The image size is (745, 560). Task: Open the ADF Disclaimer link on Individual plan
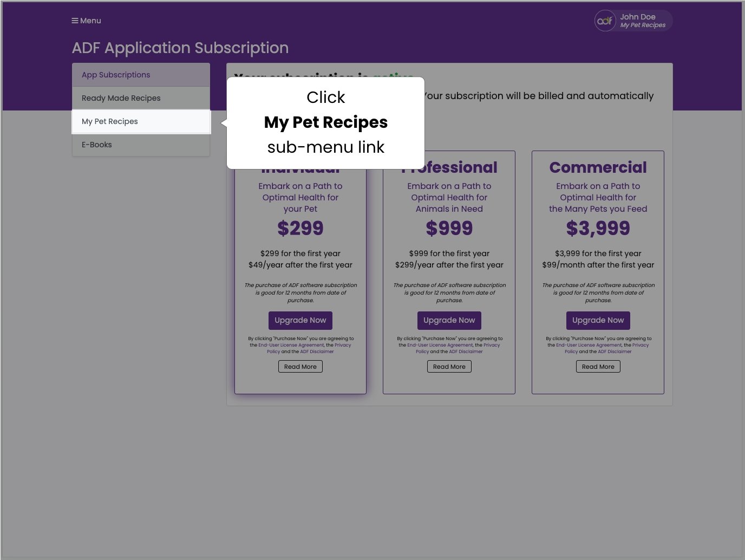(317, 351)
